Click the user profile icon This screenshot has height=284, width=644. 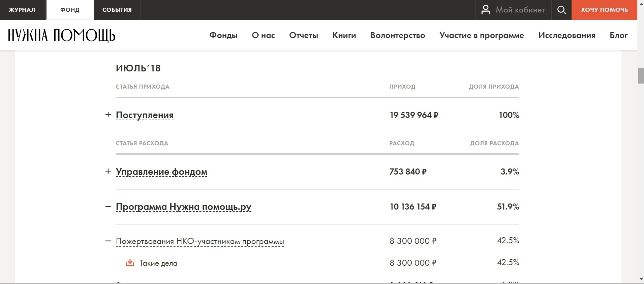tap(486, 10)
